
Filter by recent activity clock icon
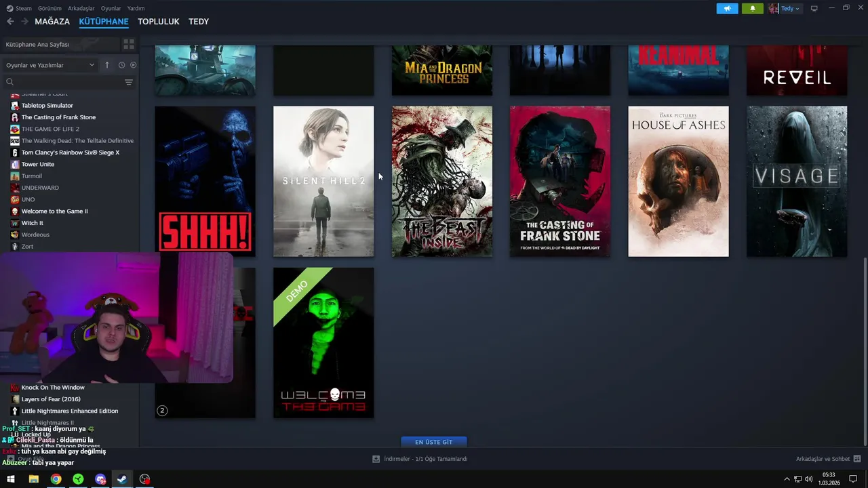tap(121, 65)
